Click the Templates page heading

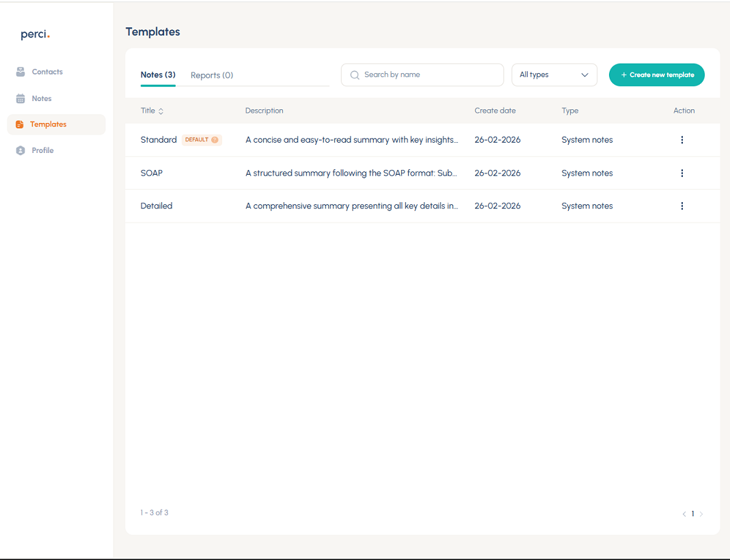point(152,31)
